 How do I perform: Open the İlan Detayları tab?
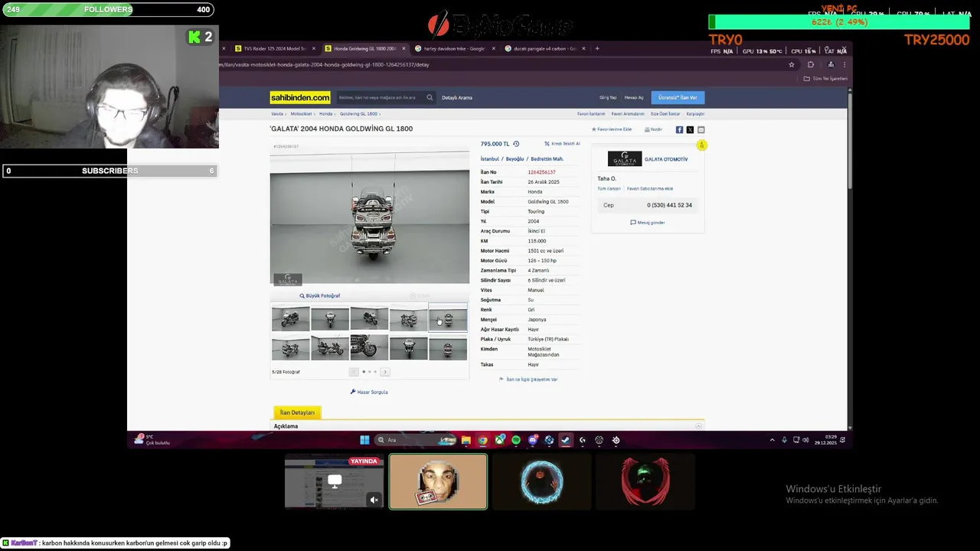(297, 412)
